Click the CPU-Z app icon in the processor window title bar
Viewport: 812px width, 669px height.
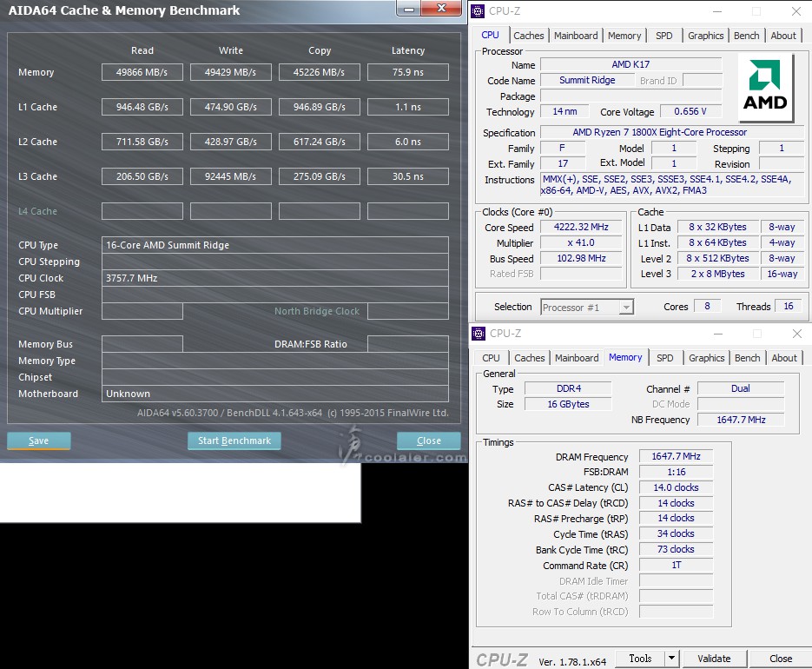(x=478, y=11)
